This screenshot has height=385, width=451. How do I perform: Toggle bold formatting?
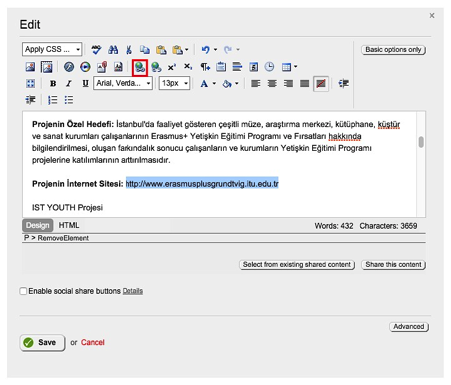click(53, 83)
